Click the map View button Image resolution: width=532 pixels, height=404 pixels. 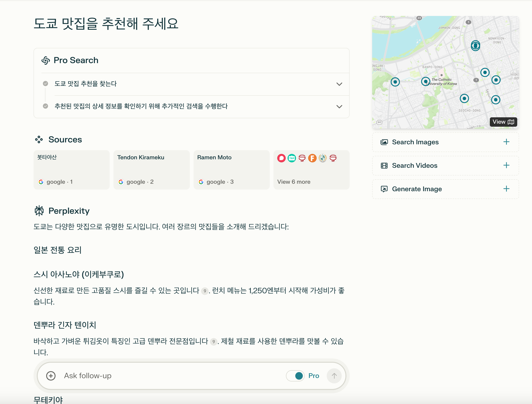503,122
